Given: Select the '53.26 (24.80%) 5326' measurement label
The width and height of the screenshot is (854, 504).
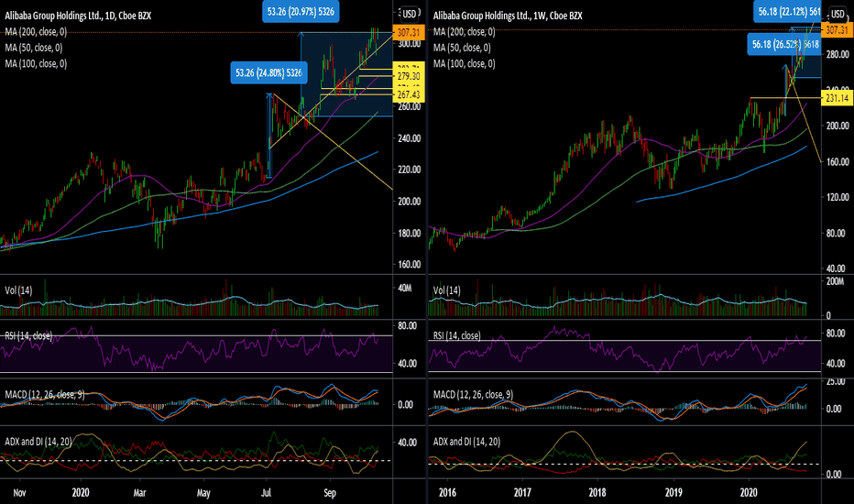Looking at the screenshot, I should (x=268, y=73).
